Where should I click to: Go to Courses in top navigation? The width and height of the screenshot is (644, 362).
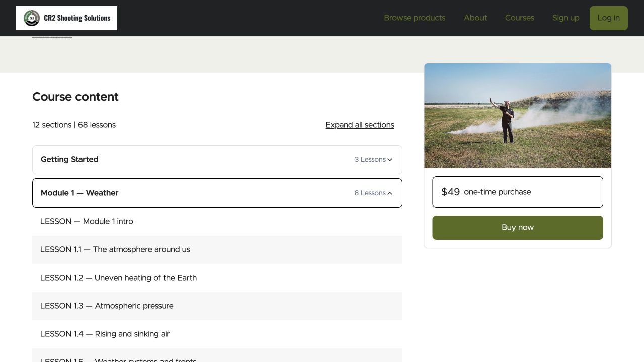519,18
